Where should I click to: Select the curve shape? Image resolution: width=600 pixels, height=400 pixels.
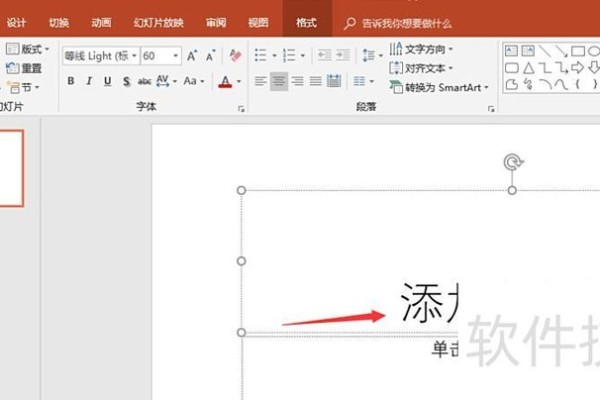coord(561,85)
